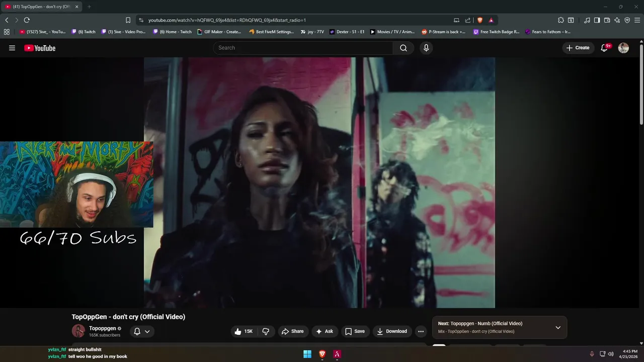Focus the YouTube Search field

[x=303, y=48]
